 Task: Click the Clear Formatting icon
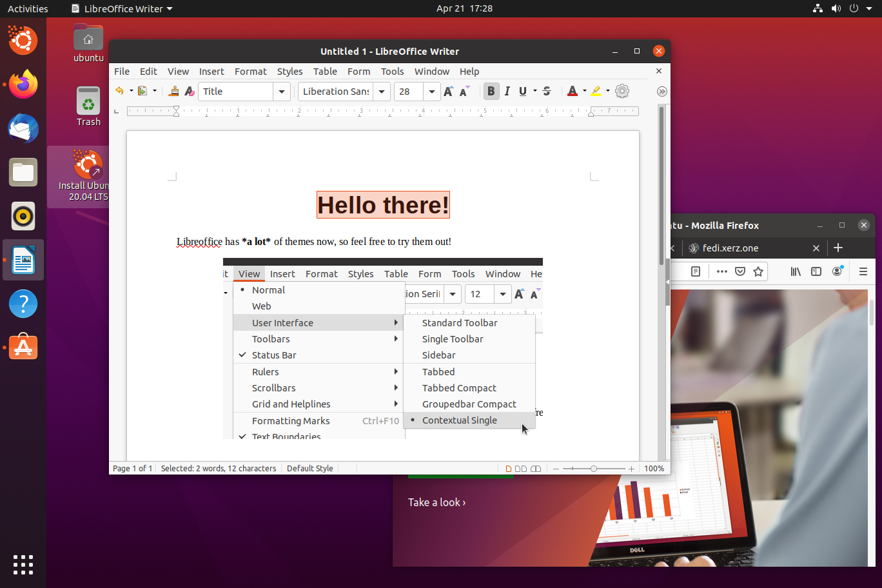[189, 92]
